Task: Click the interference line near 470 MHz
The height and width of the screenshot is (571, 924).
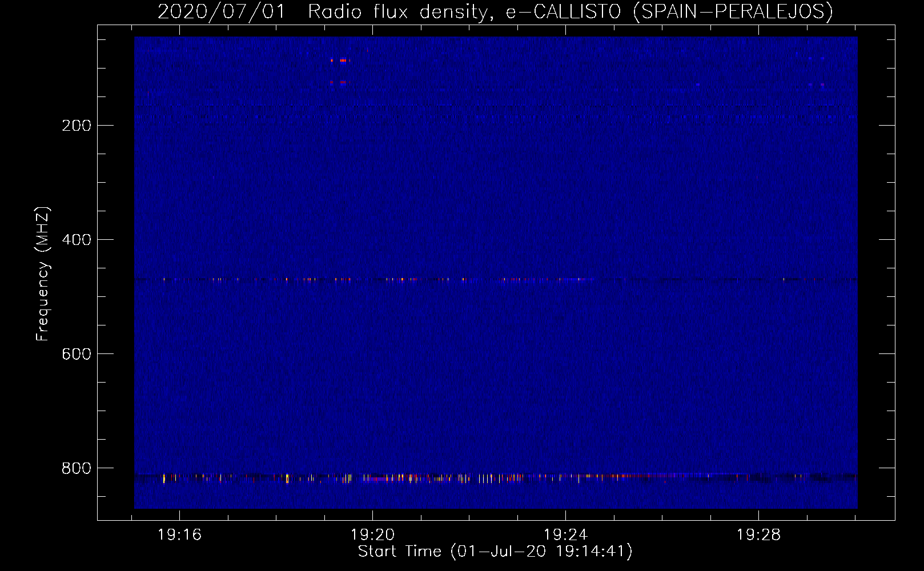Action: point(496,280)
